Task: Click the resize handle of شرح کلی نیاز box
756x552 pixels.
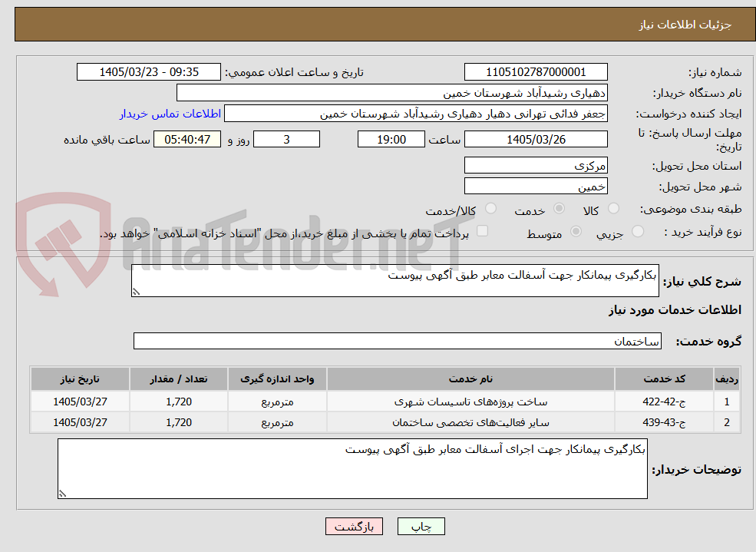Action: (x=136, y=292)
